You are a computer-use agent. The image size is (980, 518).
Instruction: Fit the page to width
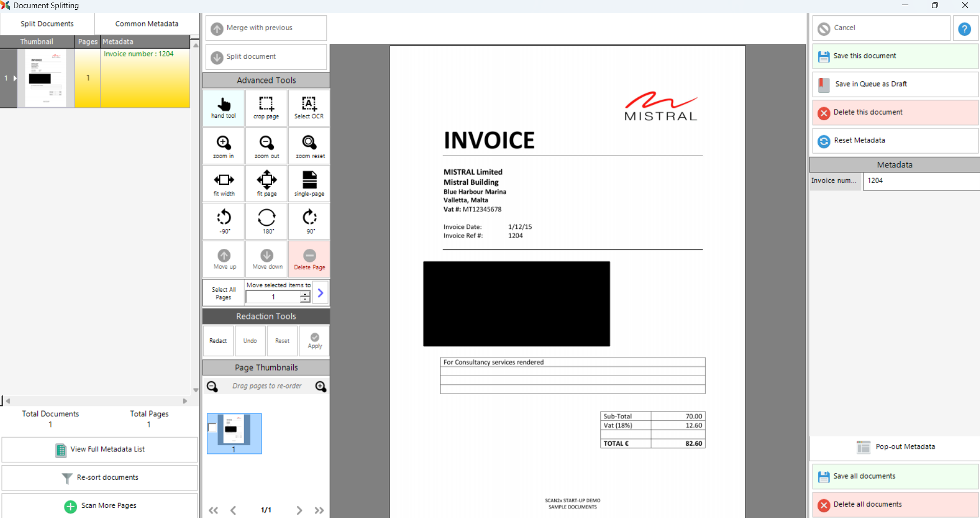(224, 184)
